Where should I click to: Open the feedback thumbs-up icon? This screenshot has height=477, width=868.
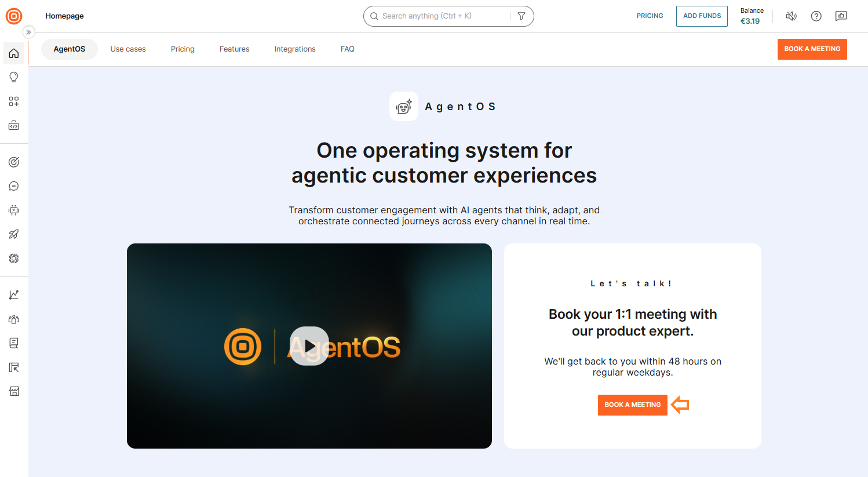click(x=841, y=16)
